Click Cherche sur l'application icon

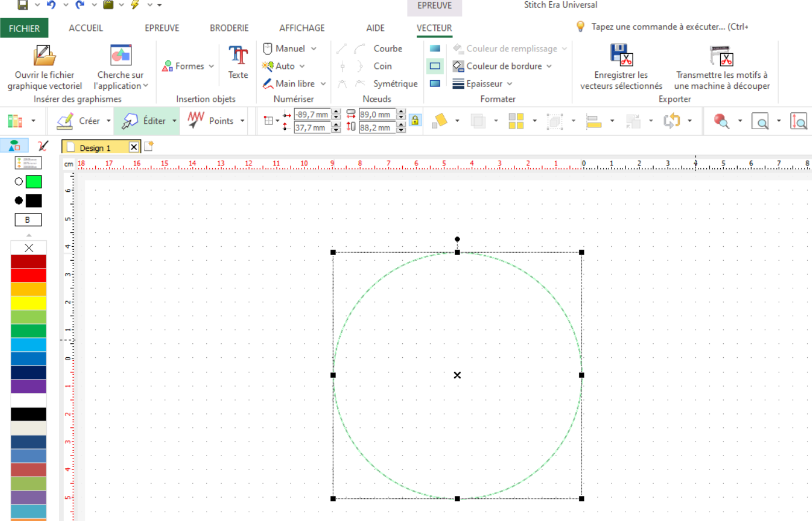[120, 56]
